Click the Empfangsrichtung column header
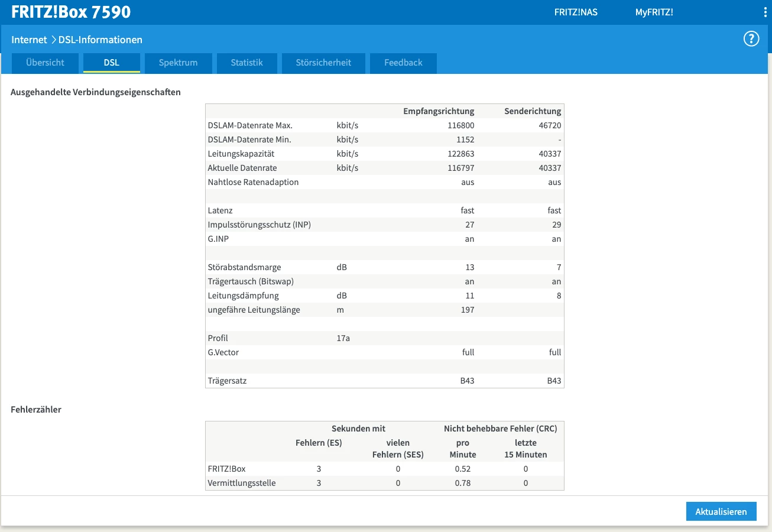772x532 pixels. tap(439, 111)
